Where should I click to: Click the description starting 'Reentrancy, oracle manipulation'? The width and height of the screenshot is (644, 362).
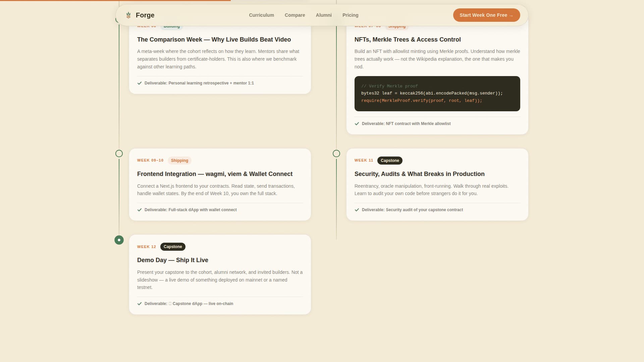pos(431,190)
